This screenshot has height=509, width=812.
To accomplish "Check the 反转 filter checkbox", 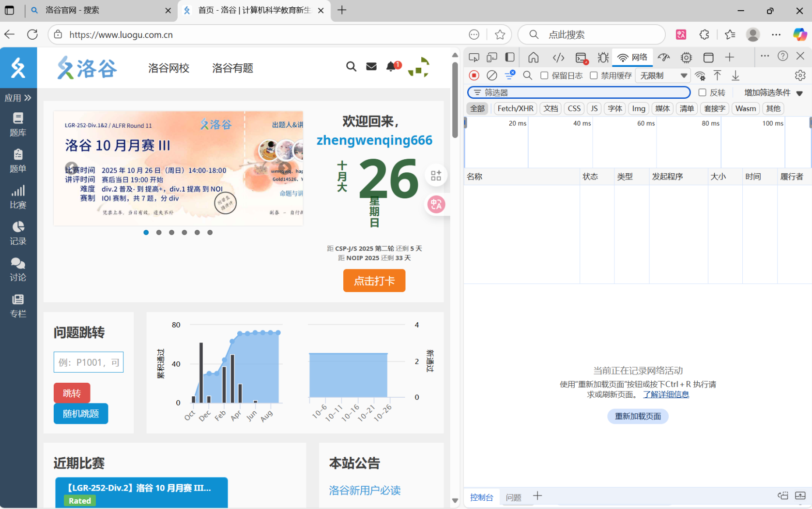I will coord(702,92).
